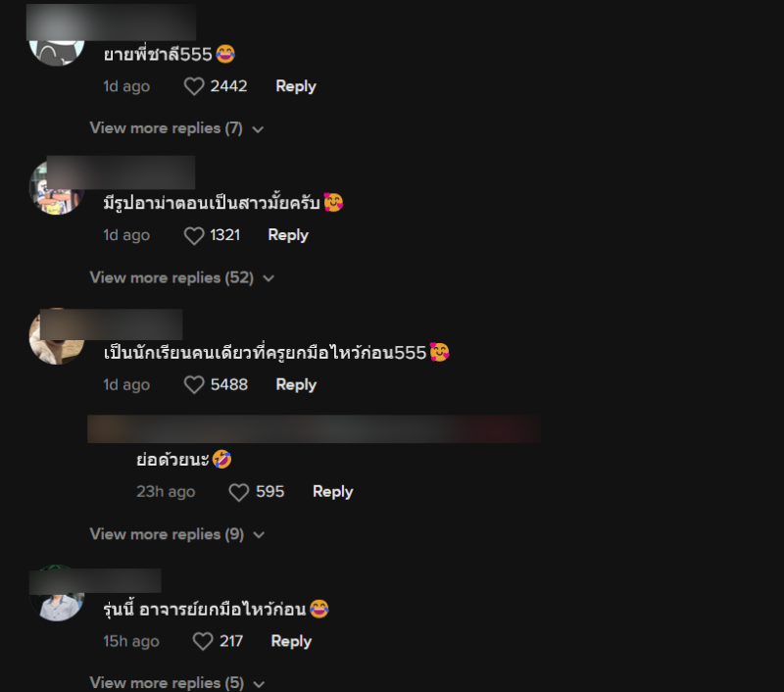Reply to the comment with 5488 likes
784x692 pixels.
click(296, 385)
